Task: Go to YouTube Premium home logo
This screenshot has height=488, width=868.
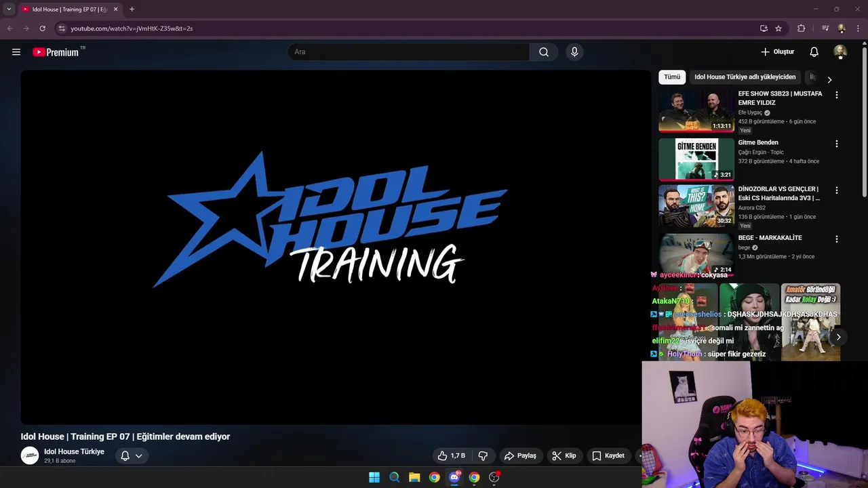Action: 56,52
